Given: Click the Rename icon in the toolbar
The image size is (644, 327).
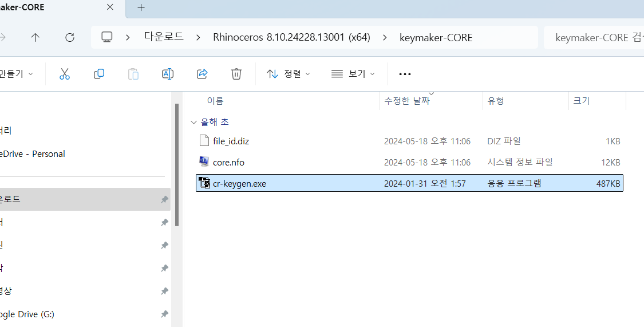Looking at the screenshot, I should 168,74.
